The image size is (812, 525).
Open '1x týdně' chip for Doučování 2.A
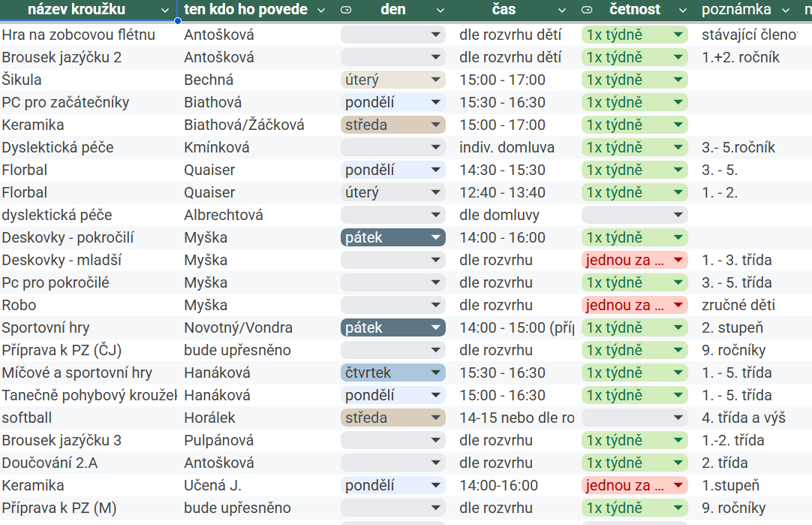pyautogui.click(x=634, y=463)
